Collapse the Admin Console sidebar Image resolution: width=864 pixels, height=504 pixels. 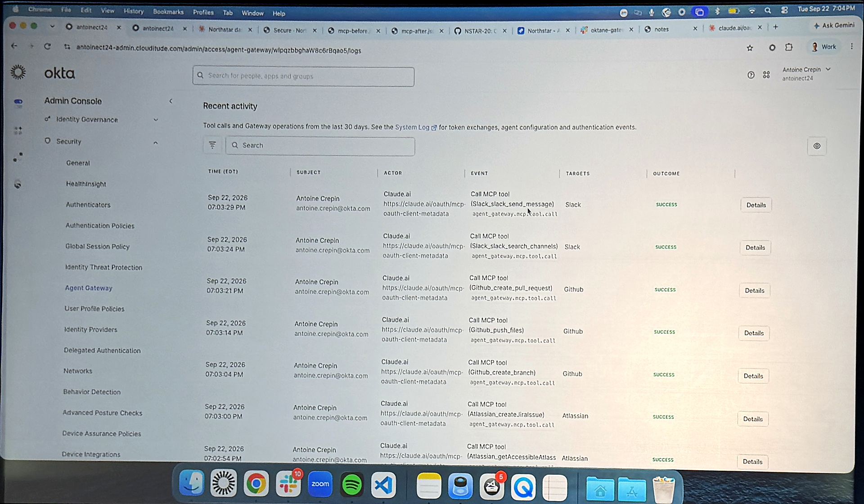coord(171,101)
